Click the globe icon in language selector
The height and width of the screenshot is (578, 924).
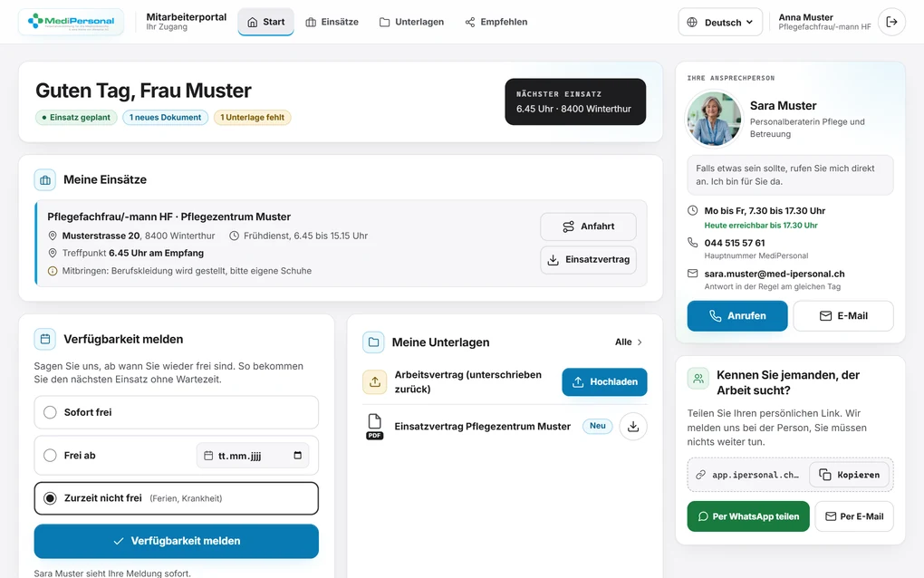coord(692,23)
